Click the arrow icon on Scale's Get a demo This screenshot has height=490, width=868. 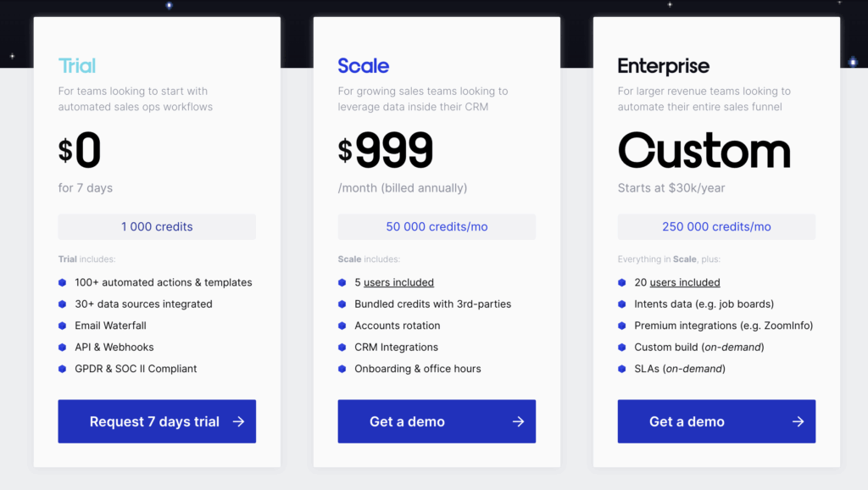(x=517, y=421)
